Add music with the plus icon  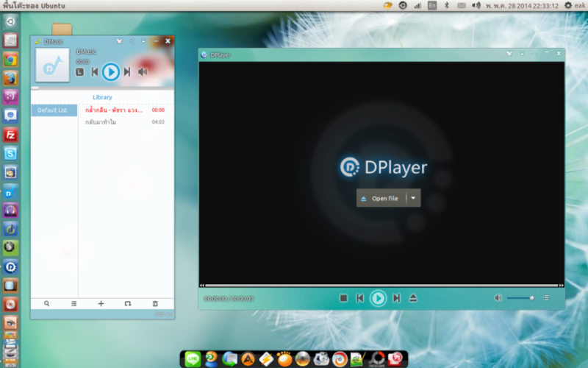tap(101, 303)
